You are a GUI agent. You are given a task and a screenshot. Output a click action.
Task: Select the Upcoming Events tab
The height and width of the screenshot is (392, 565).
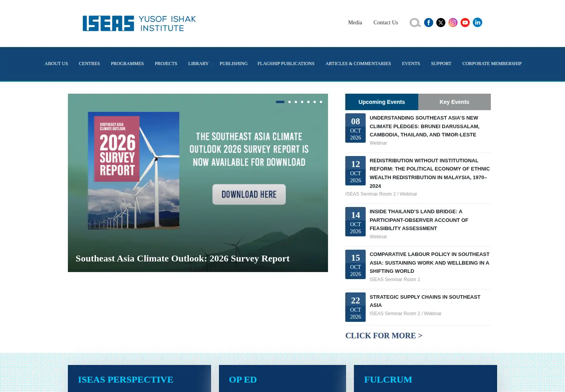(382, 102)
